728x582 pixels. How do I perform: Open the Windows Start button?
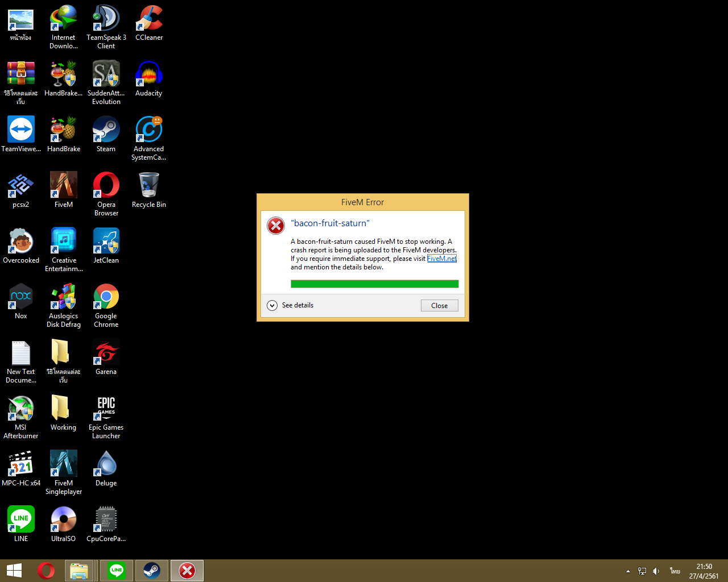coord(14,571)
